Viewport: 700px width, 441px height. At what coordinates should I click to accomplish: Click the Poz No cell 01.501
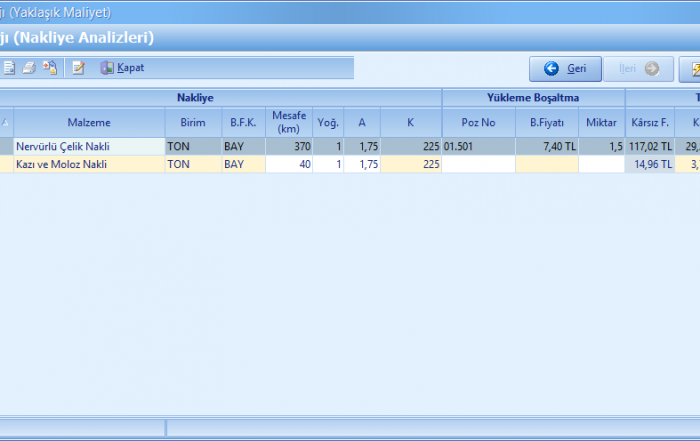[x=478, y=146]
